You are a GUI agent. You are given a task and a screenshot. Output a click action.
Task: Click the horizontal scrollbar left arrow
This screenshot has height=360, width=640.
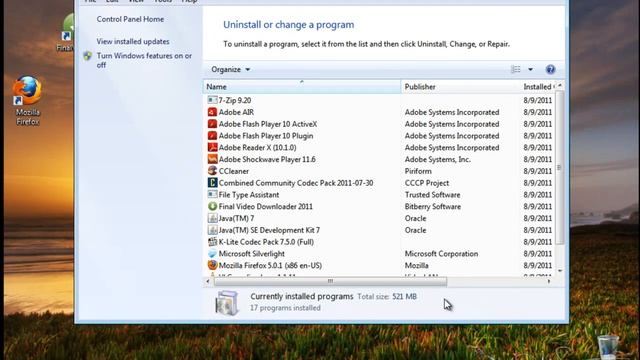pos(208,281)
